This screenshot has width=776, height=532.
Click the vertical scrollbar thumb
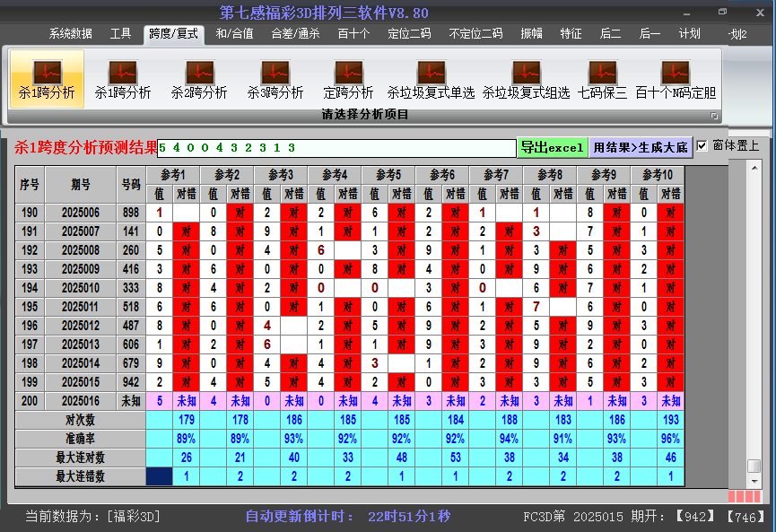coord(754,467)
